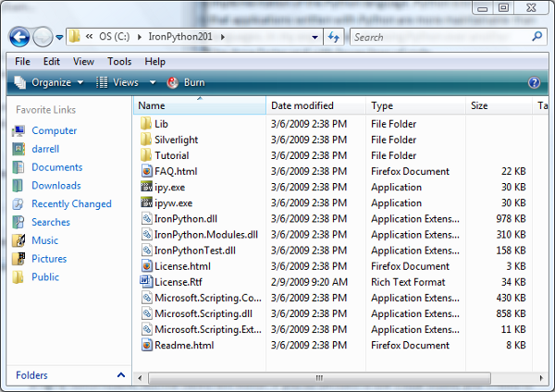Click the scroll left arrow
Viewport: 555px width, 392px height.
141,378
